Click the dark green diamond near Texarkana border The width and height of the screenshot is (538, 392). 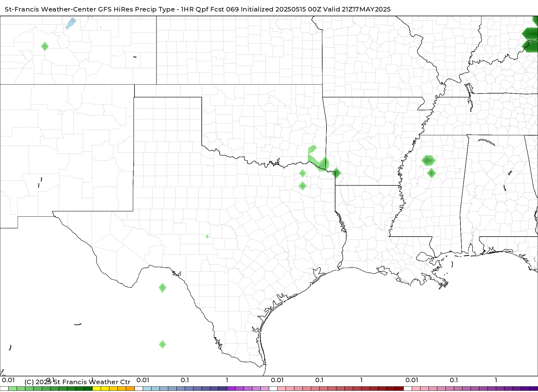(336, 173)
